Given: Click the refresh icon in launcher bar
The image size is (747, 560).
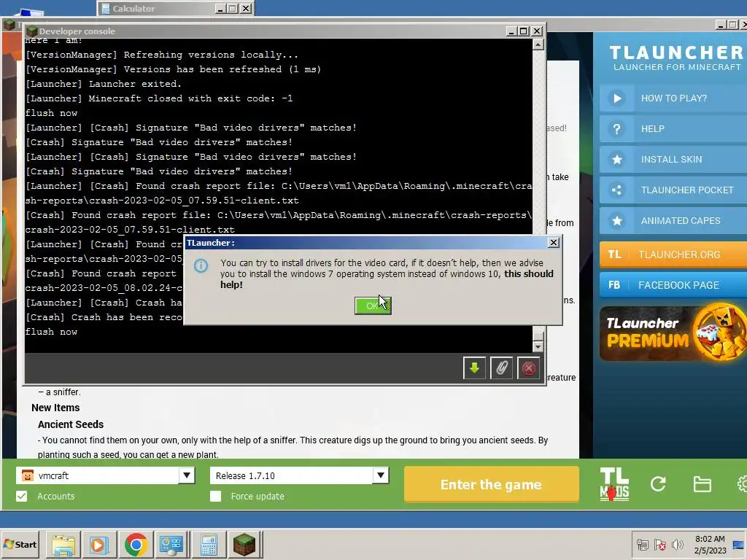Looking at the screenshot, I should pyautogui.click(x=658, y=484).
